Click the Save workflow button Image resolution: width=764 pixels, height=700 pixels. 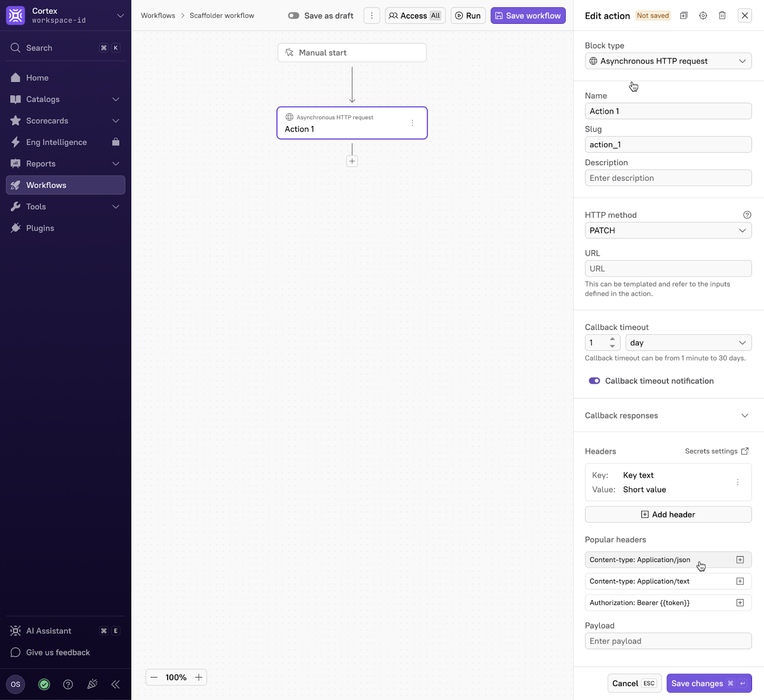(x=528, y=16)
